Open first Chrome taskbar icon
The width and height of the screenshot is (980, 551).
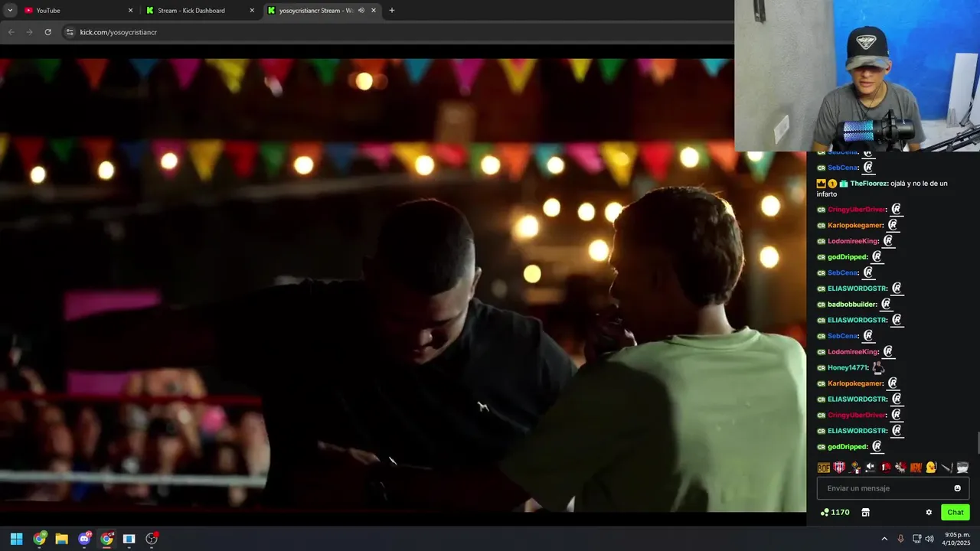39,539
